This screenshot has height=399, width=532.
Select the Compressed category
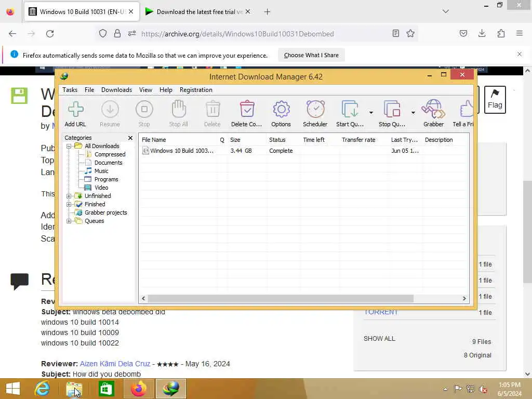coord(110,154)
